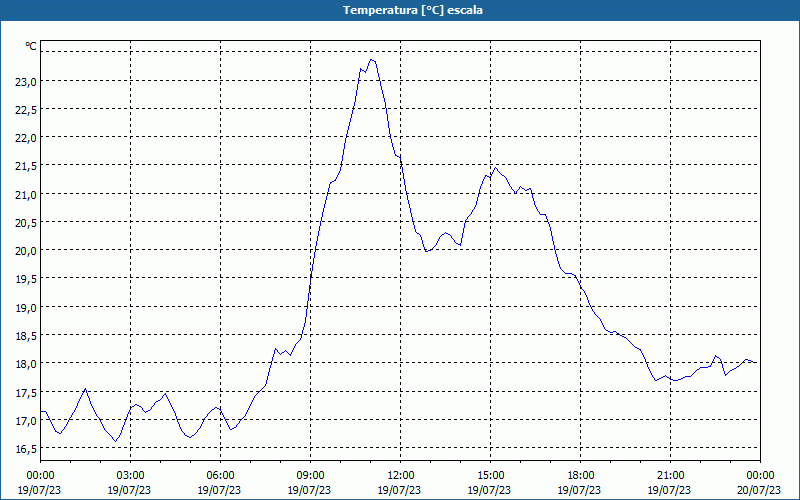Click the 18,0 y-axis value
The width and height of the screenshot is (800, 500).
pyautogui.click(x=25, y=364)
